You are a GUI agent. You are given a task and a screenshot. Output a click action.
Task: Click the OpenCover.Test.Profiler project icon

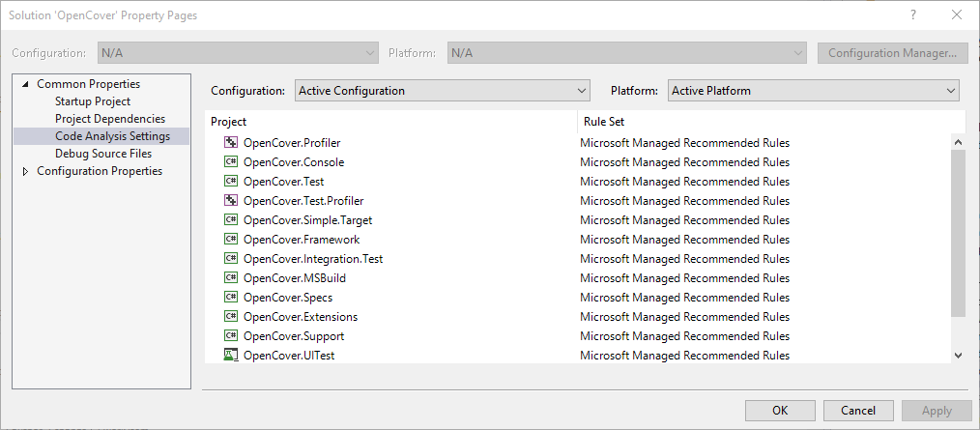pos(231,201)
